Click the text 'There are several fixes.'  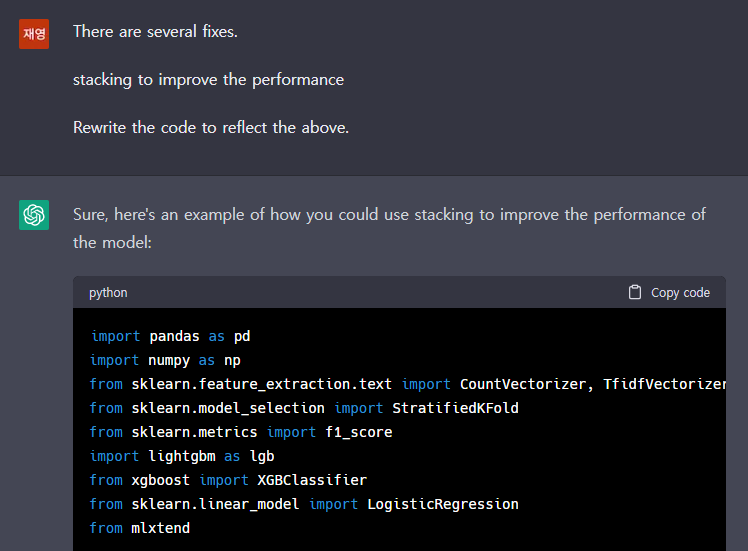point(155,31)
